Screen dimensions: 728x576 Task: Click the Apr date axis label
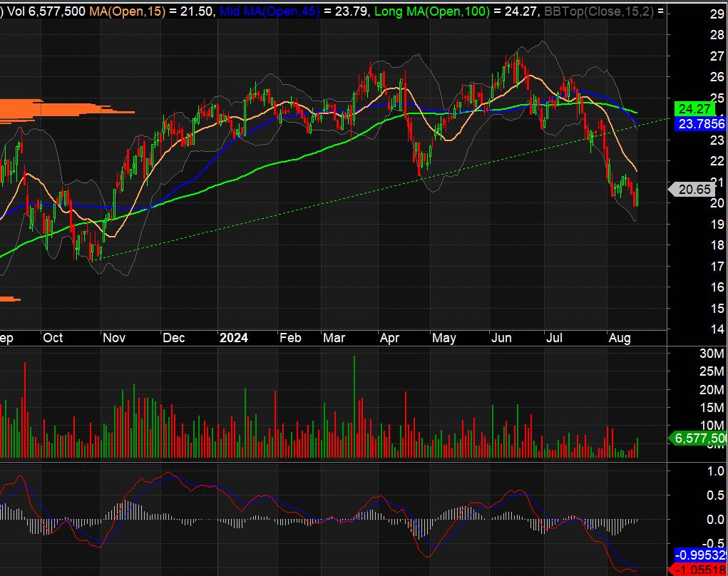389,337
